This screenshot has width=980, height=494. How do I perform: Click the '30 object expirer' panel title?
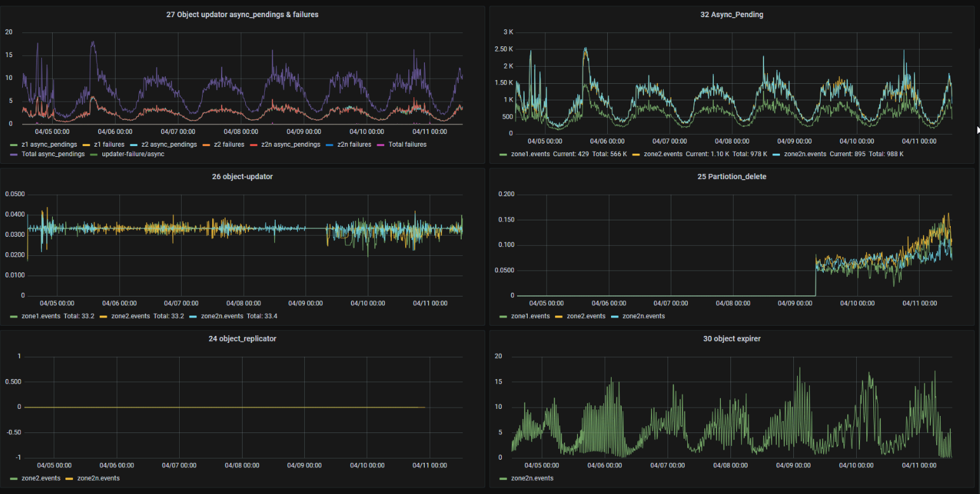pyautogui.click(x=731, y=338)
